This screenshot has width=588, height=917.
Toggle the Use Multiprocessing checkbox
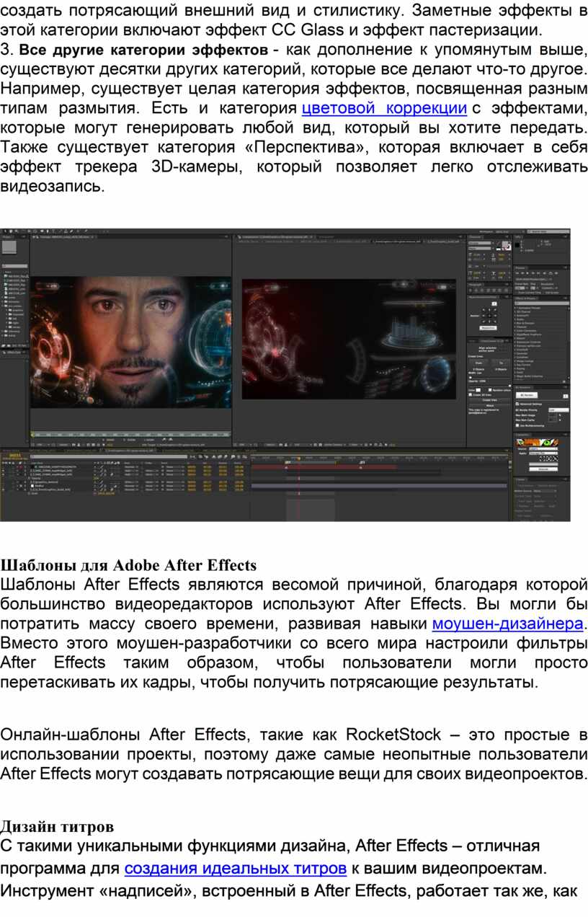pyautogui.click(x=517, y=425)
